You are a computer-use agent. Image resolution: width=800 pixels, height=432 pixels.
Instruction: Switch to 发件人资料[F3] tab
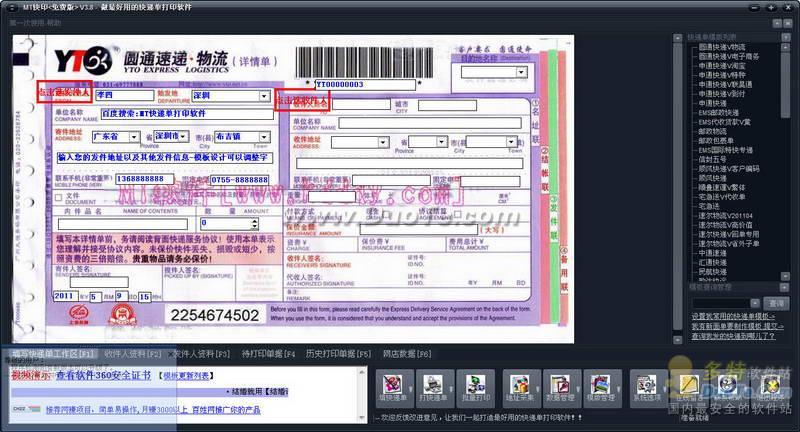tap(202, 353)
